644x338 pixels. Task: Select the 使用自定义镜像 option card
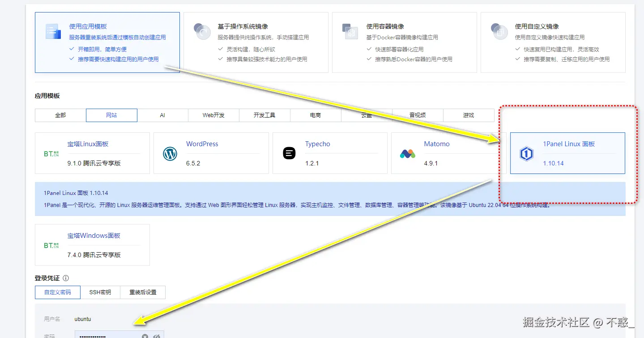point(553,42)
